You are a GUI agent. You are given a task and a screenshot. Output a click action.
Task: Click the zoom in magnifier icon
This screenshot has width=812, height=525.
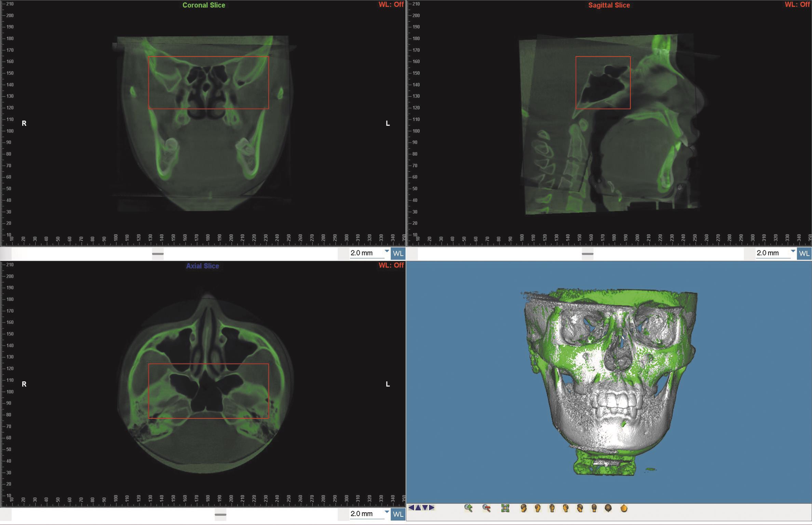(x=468, y=508)
